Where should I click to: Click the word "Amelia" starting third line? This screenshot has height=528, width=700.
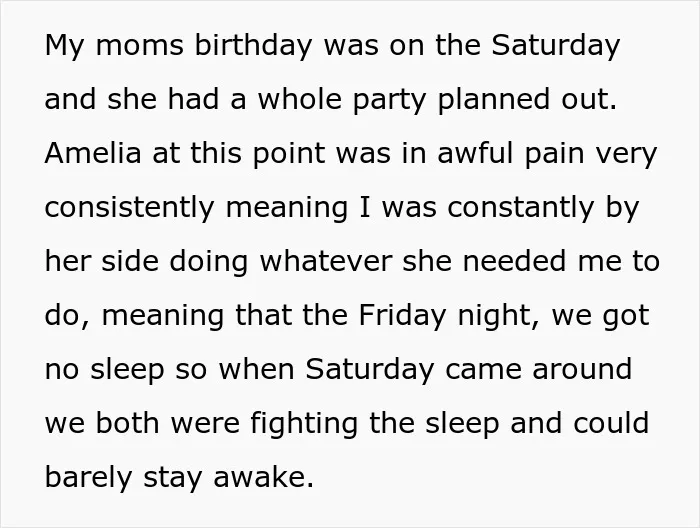click(93, 153)
